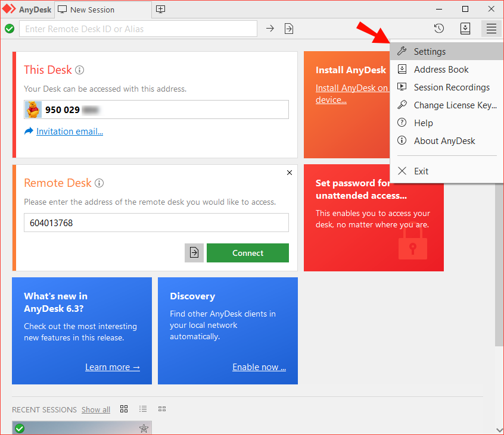Click Learn more about AnyDesk 6.3
Screen dimensions: 504x435
pyautogui.click(x=113, y=367)
